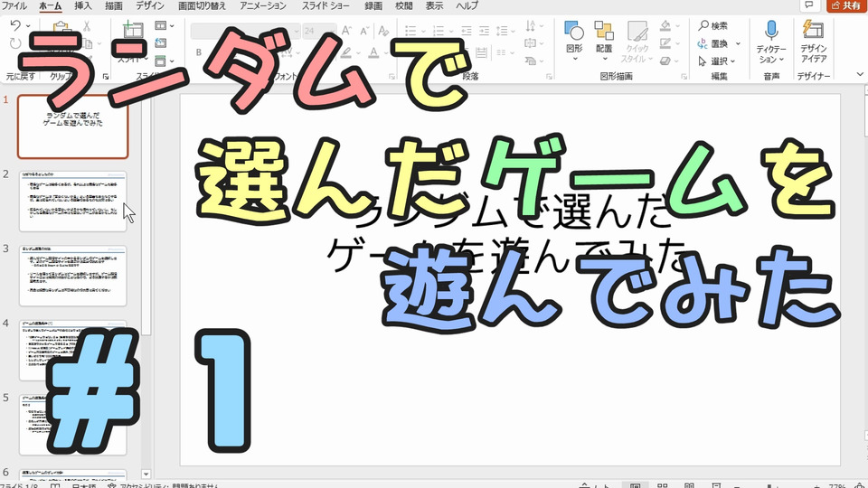Image resolution: width=868 pixels, height=488 pixels.
Task: Click the font color A swatch
Action: tap(373, 52)
